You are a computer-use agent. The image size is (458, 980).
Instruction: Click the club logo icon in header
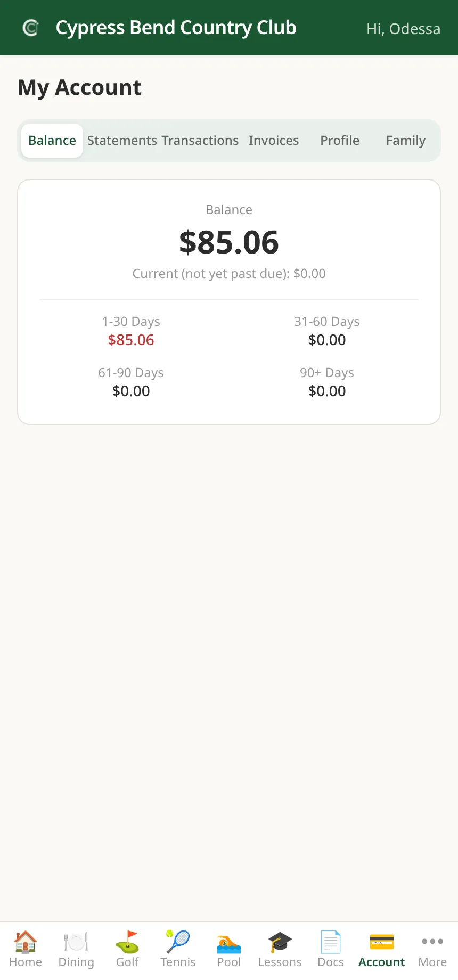pos(31,28)
